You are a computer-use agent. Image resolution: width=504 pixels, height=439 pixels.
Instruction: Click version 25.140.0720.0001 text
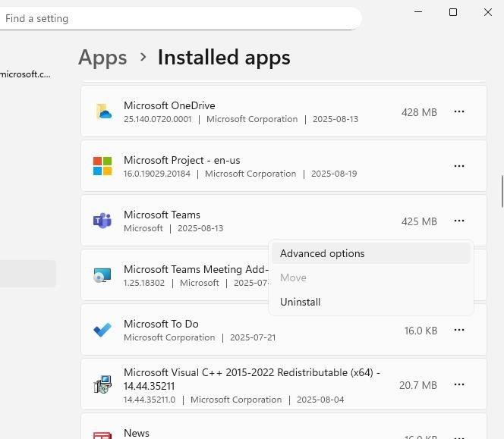(x=158, y=119)
